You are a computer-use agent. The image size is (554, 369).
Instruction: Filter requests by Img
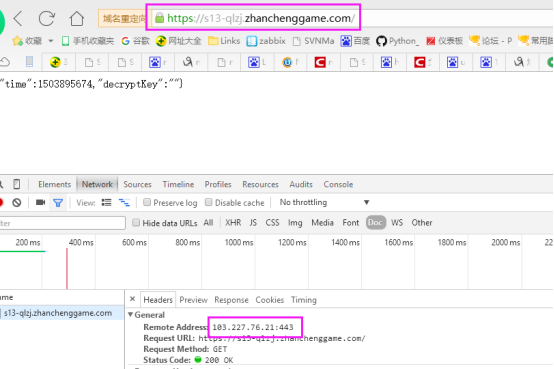[x=295, y=223]
